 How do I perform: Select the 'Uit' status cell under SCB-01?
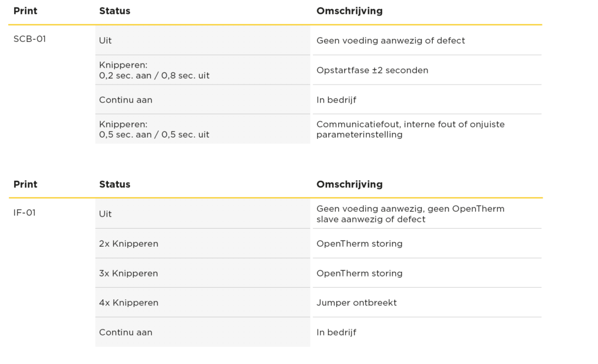pyautogui.click(x=203, y=40)
